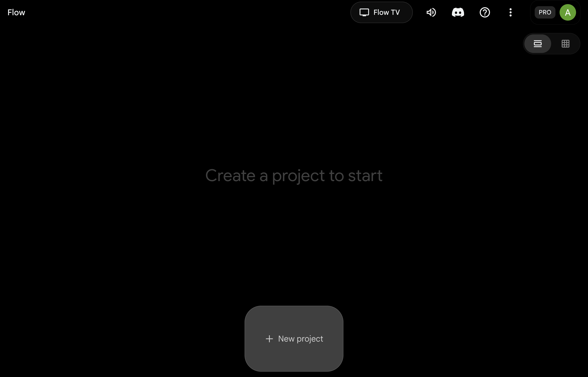This screenshot has height=377, width=588.
Task: Create a New project
Action: [x=294, y=338]
